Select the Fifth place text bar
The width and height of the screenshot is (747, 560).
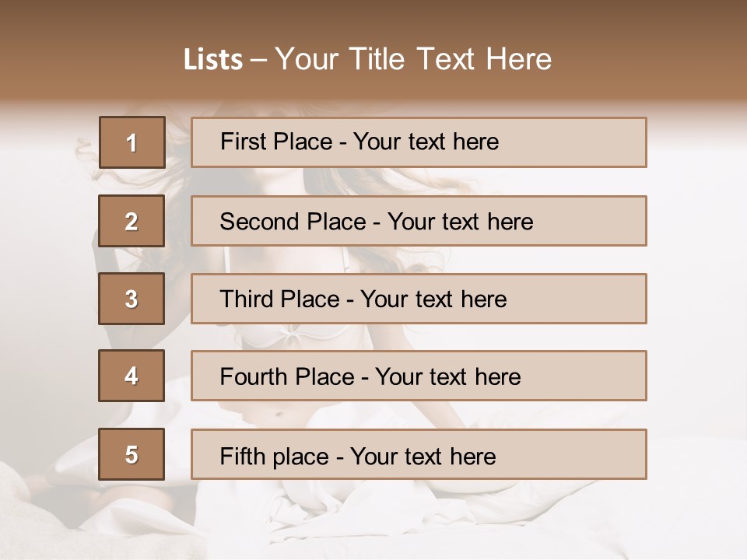[x=419, y=454]
